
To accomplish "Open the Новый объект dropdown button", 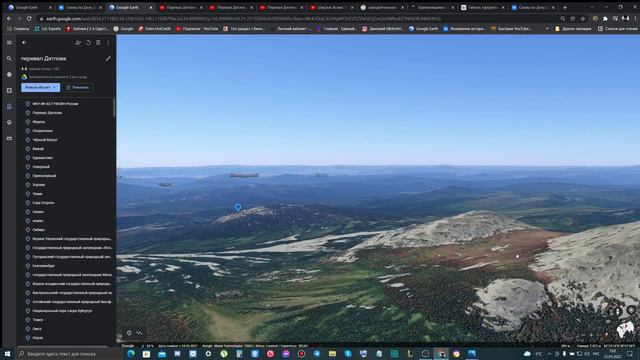I will (x=40, y=87).
